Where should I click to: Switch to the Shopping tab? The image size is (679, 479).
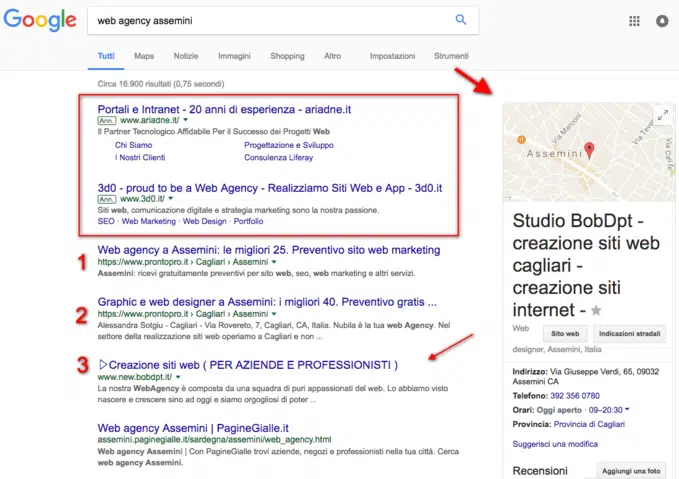(x=288, y=56)
